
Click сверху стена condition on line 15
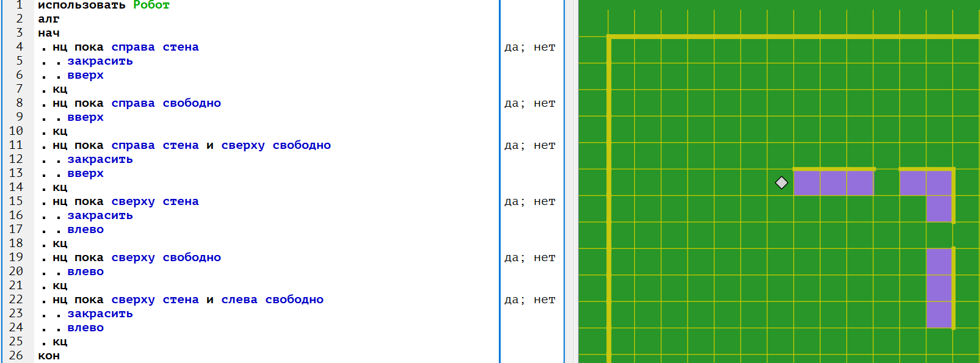click(154, 201)
